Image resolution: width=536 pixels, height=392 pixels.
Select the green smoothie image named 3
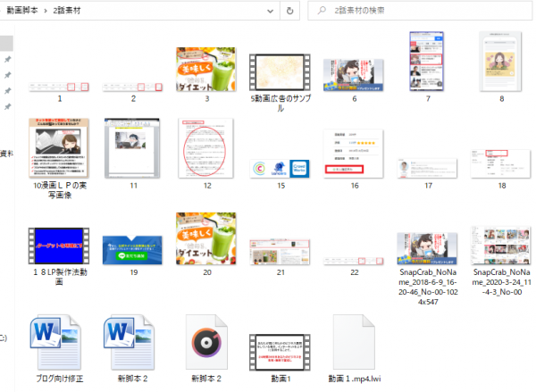(x=205, y=70)
